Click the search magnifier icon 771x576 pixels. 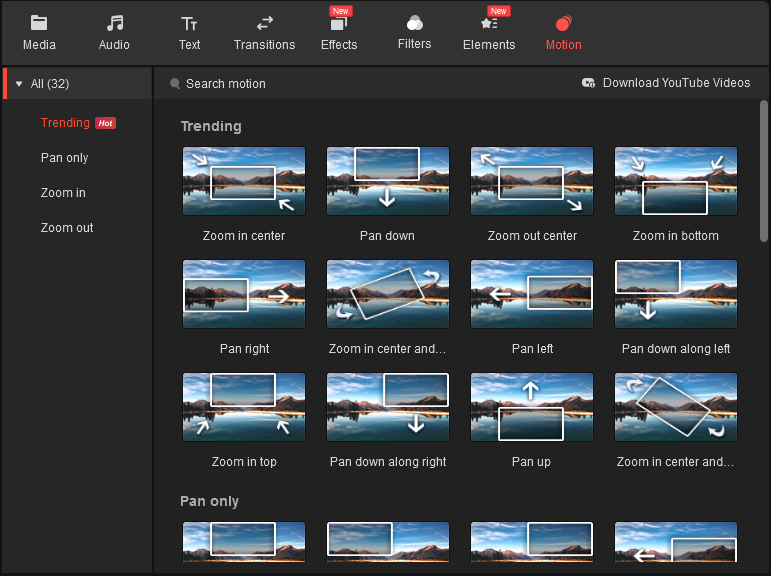[175, 84]
